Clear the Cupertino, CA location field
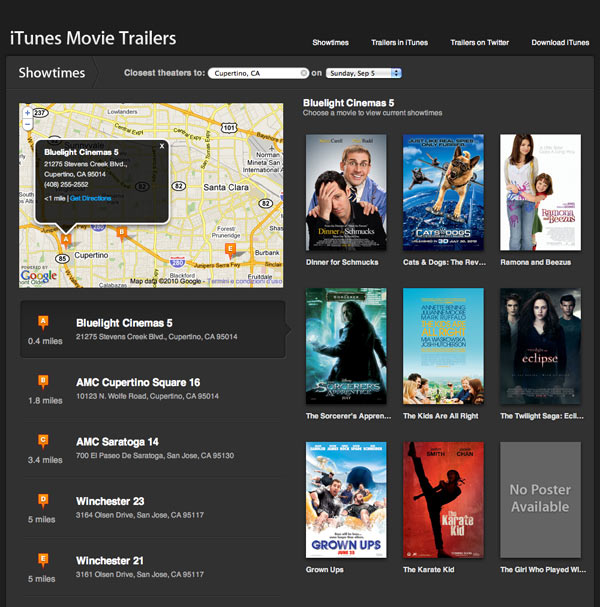The height and width of the screenshot is (607, 600). point(303,73)
